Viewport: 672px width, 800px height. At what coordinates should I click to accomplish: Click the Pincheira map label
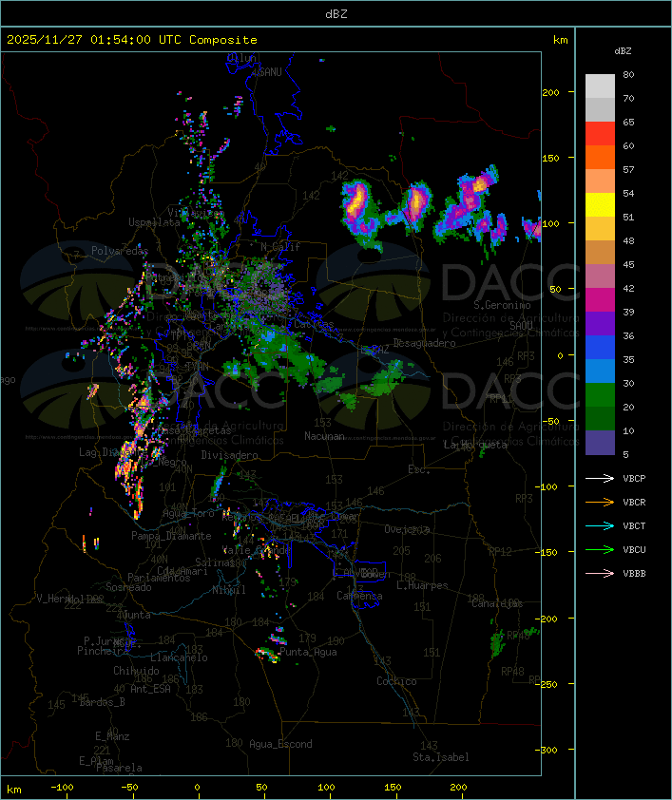coord(103,651)
